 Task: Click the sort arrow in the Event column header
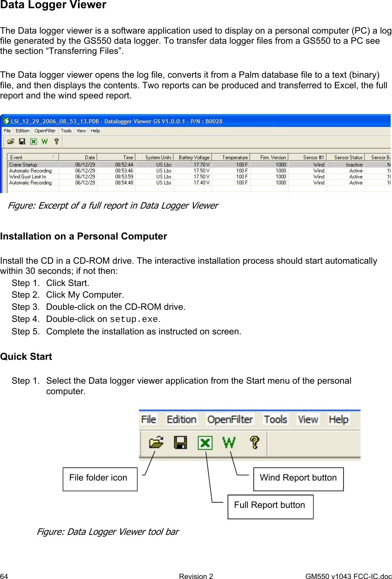pyautogui.click(x=53, y=157)
